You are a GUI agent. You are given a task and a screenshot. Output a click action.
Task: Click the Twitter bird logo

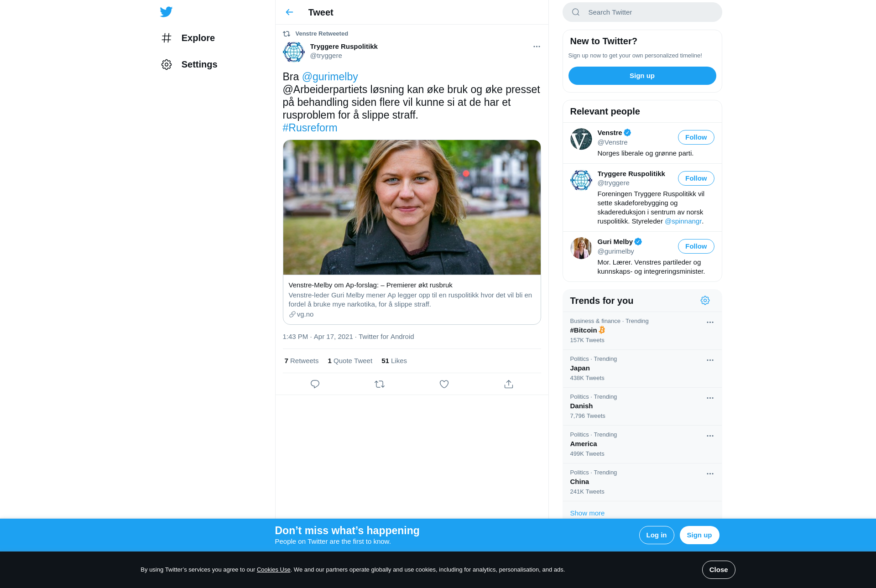click(x=166, y=12)
